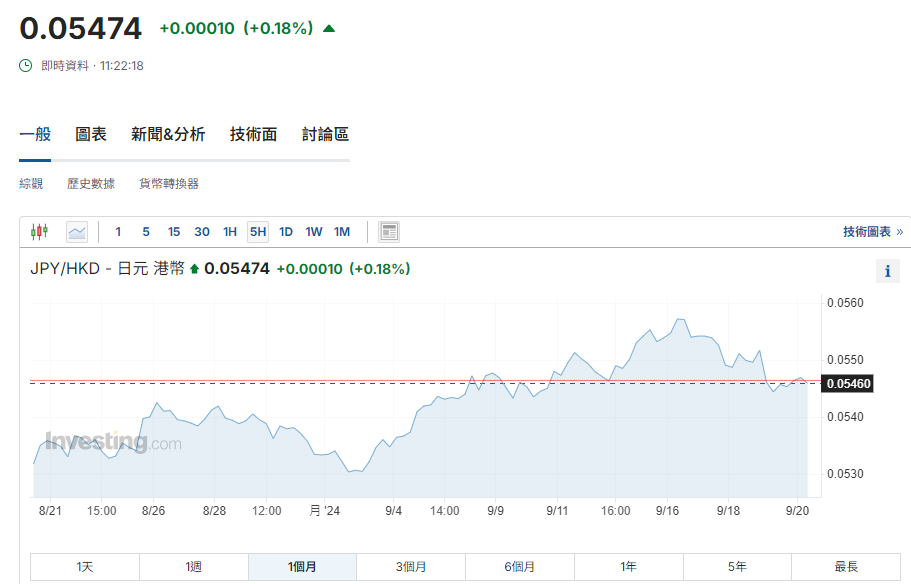Open the 新聞&分析 tab
The width and height of the screenshot is (911, 584).
(168, 134)
